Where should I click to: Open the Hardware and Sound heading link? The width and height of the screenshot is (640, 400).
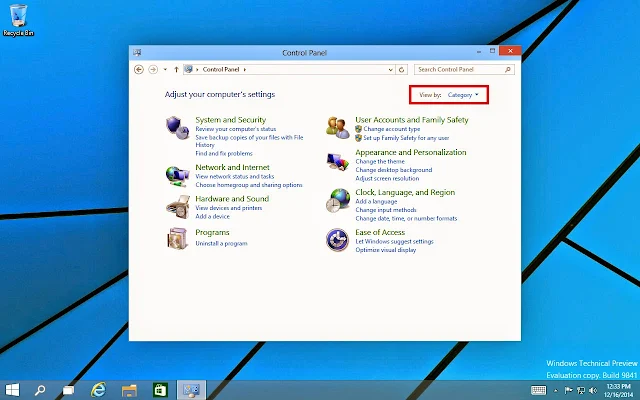232,199
